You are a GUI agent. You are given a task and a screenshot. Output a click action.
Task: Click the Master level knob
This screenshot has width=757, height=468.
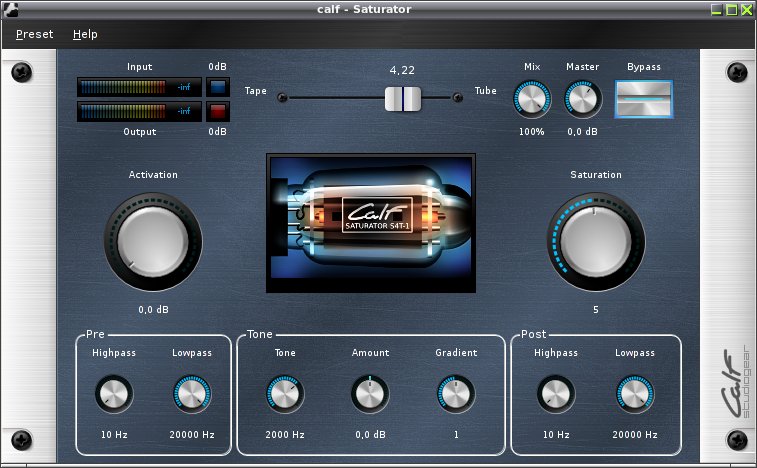click(583, 99)
